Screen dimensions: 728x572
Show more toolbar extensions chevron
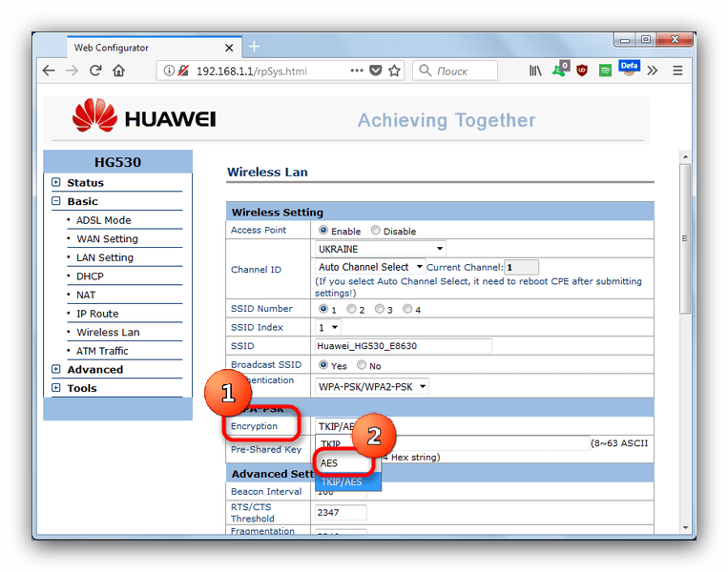tap(653, 71)
